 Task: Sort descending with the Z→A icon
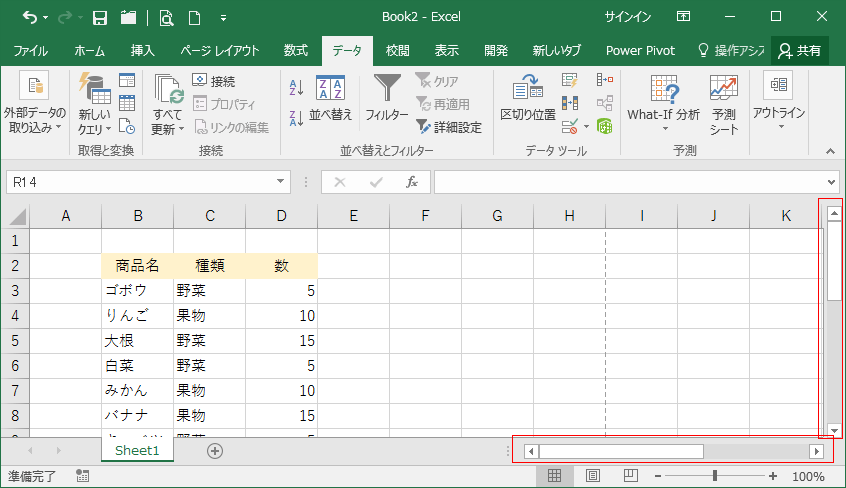pos(295,116)
